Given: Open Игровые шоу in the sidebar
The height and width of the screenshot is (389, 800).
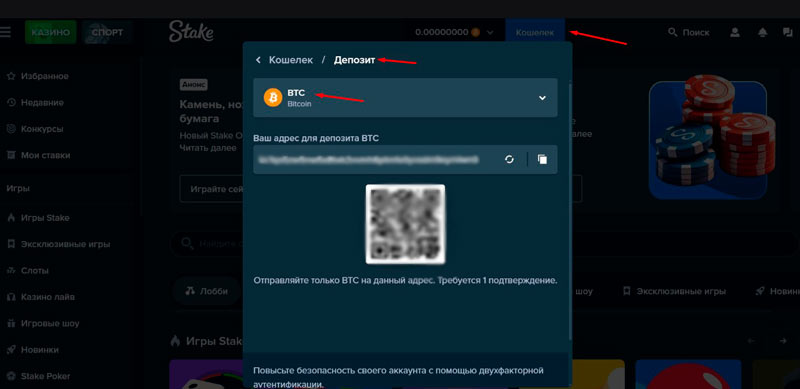Looking at the screenshot, I should pos(50,323).
